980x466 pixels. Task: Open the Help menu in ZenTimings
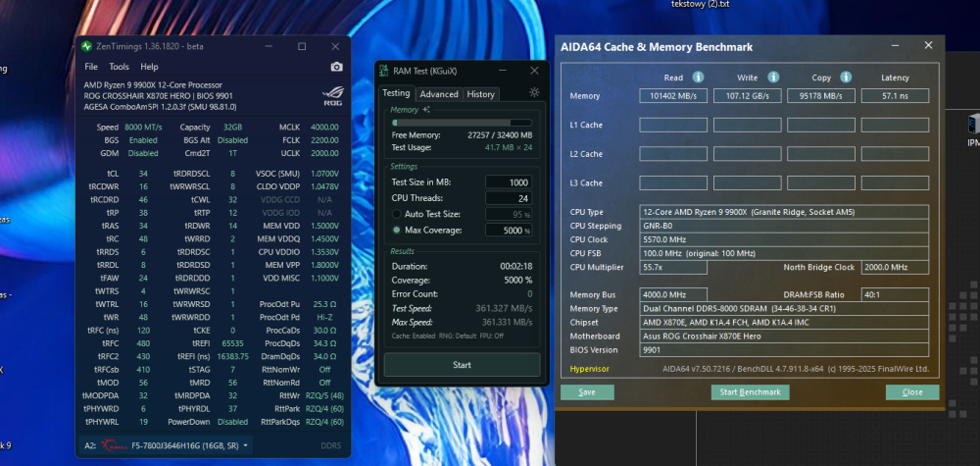pyautogui.click(x=149, y=67)
